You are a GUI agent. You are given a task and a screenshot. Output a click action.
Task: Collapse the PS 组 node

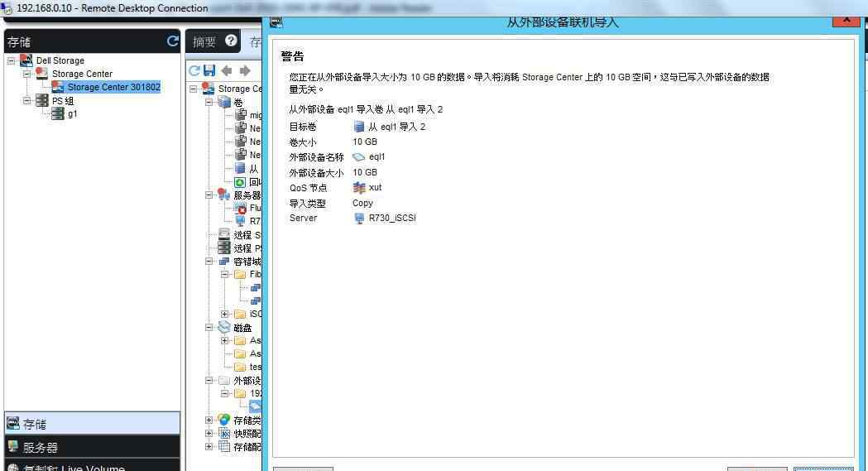click(26, 101)
